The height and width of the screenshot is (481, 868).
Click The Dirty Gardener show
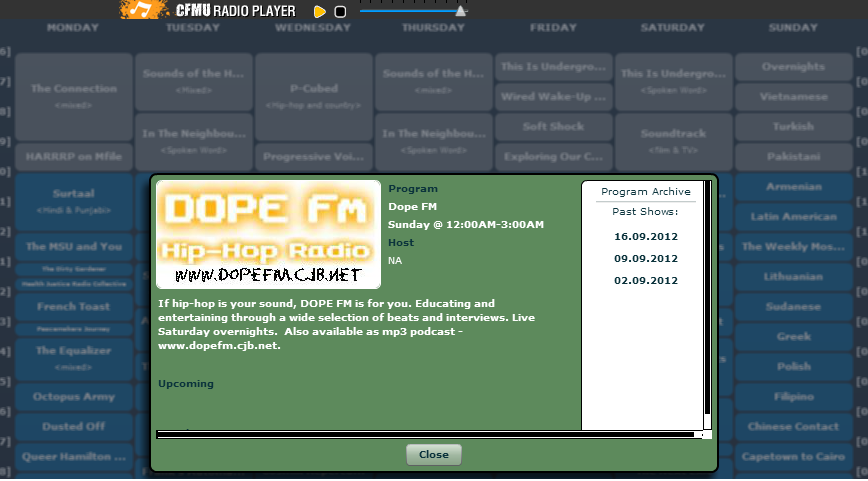coord(74,269)
